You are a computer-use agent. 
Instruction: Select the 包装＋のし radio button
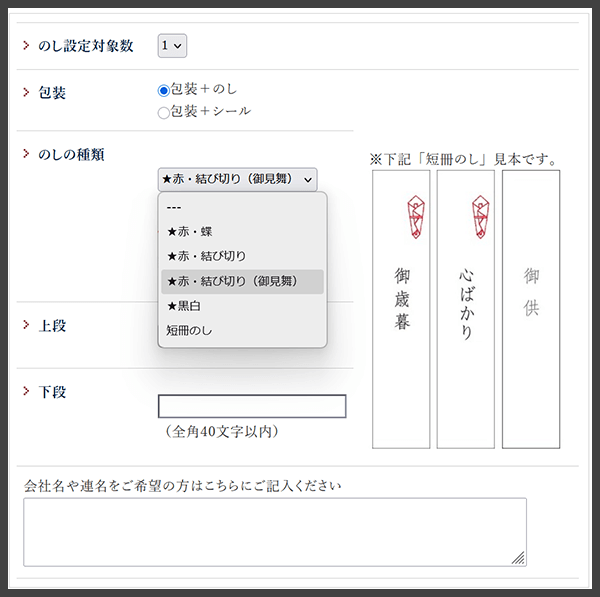[164, 90]
